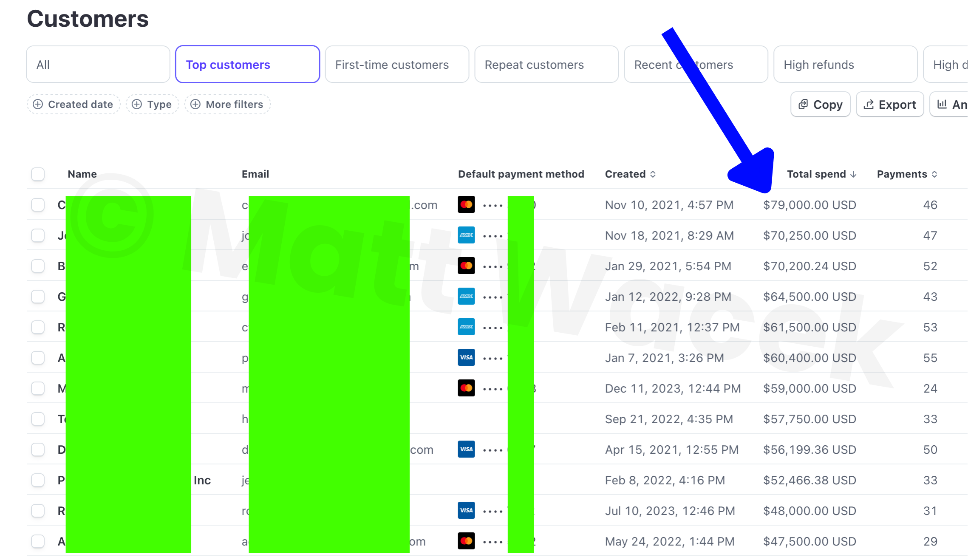968x560 pixels.
Task: Click plus icon beside Type filter
Action: (137, 105)
